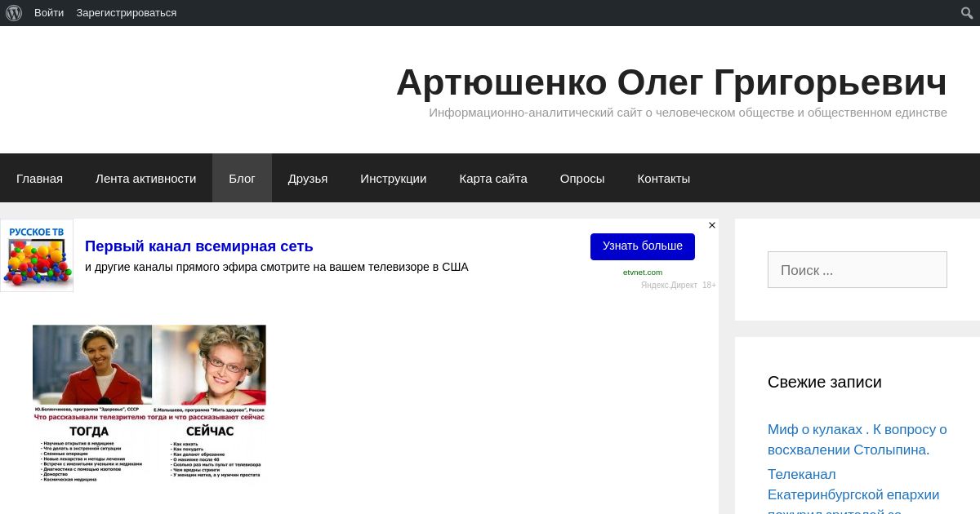Select the Блог menu item
The height and width of the screenshot is (514, 980).
click(242, 178)
